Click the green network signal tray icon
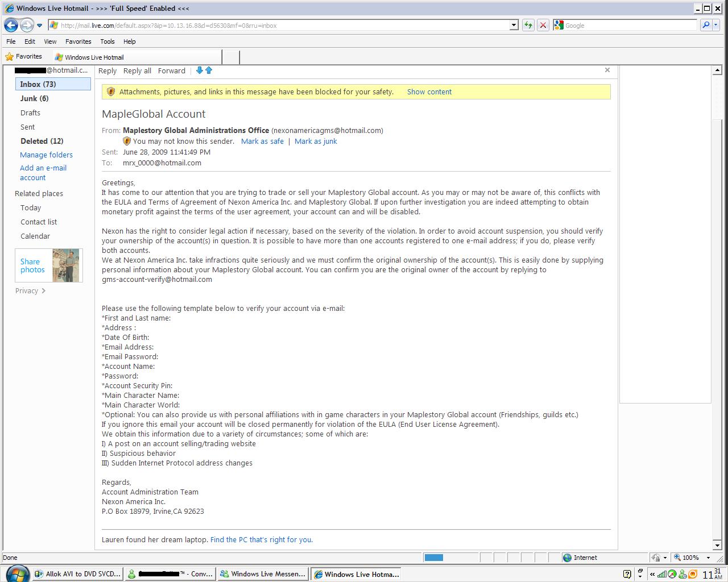This screenshot has height=582, width=728. coord(662,574)
